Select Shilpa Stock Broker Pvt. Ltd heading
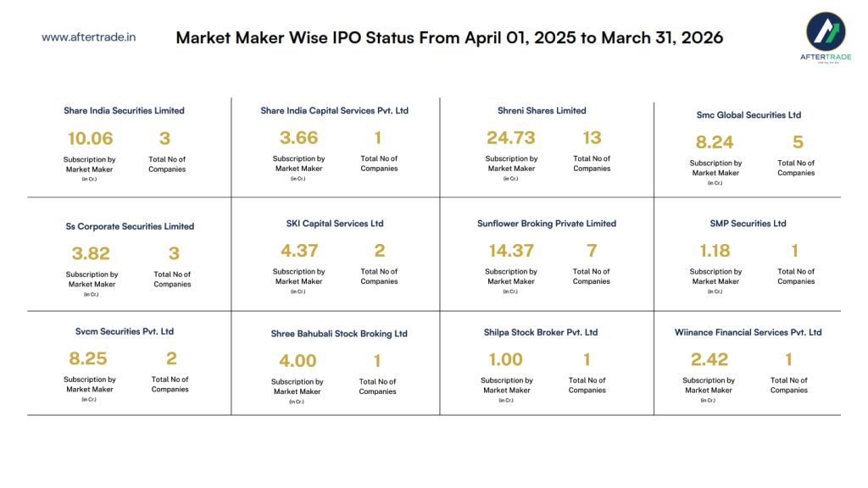Image resolution: width=868 pixels, height=488 pixels. pos(541,332)
